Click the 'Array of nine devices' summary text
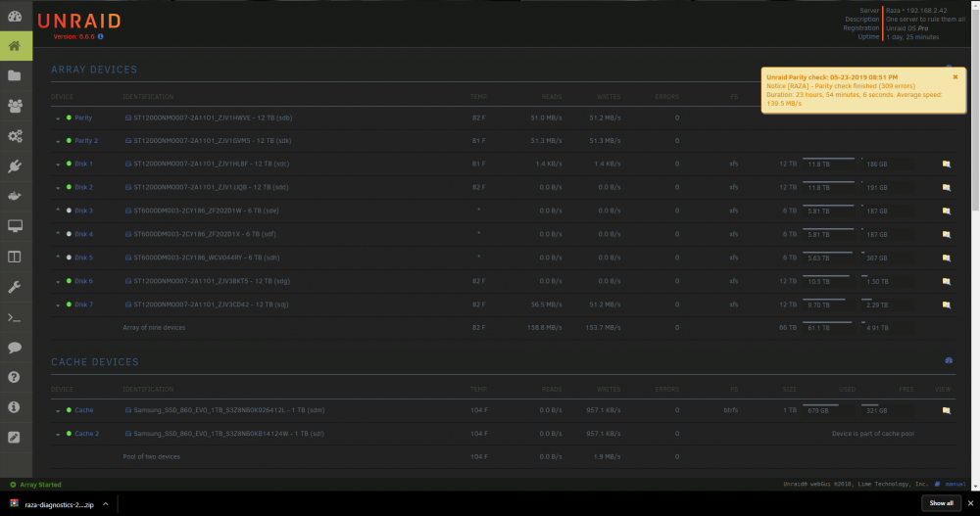 [x=154, y=327]
